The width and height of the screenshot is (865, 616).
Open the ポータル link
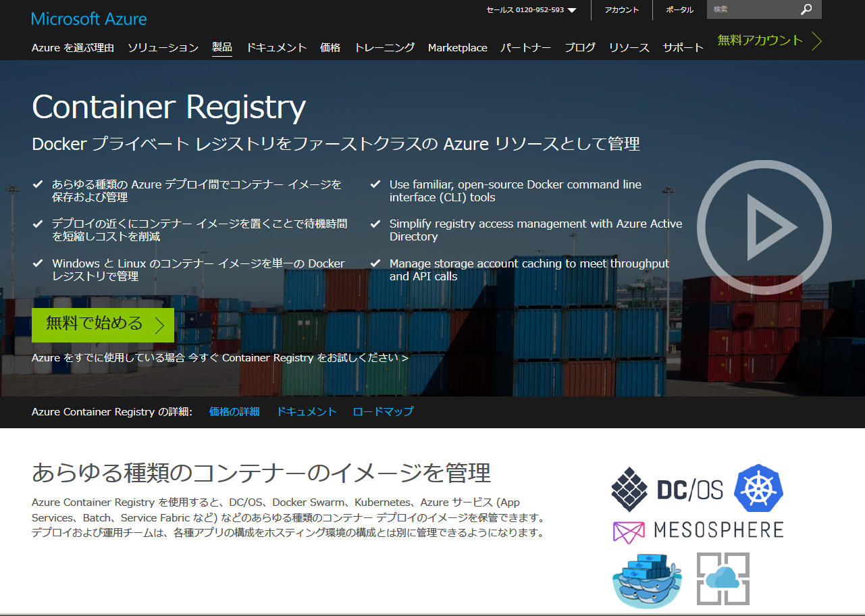coord(679,9)
